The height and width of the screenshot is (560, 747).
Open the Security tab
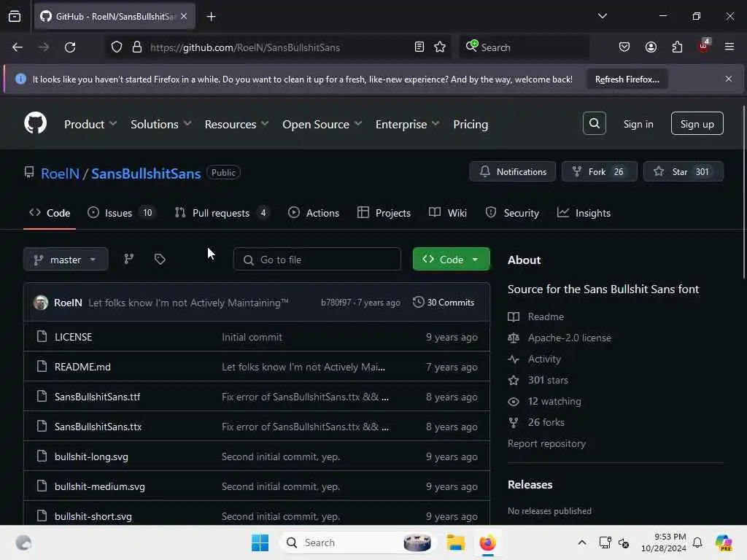click(x=511, y=213)
